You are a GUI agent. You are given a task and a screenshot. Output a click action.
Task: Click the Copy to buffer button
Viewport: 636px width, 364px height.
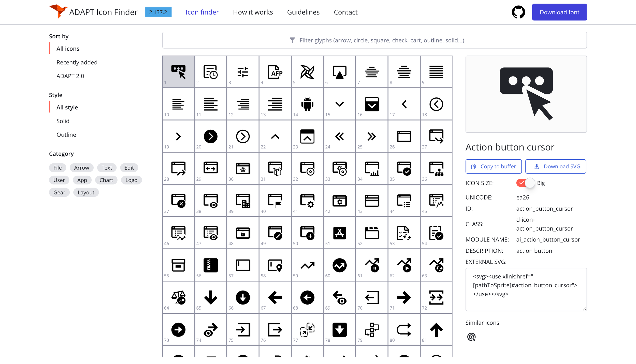pyautogui.click(x=493, y=166)
